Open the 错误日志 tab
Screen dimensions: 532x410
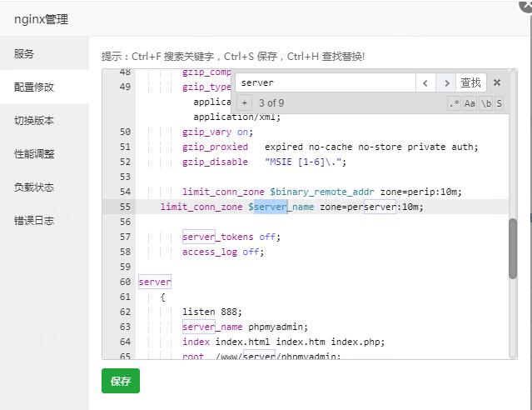[44, 221]
